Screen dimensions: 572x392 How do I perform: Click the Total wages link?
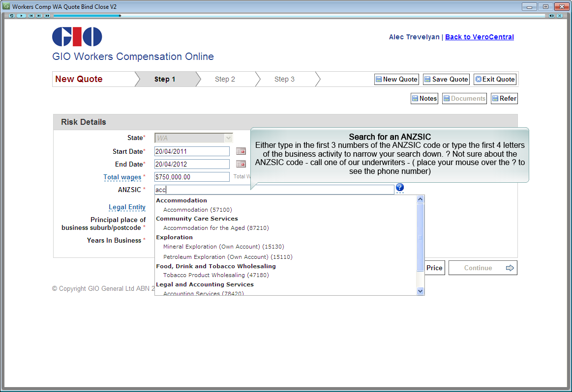pos(122,177)
